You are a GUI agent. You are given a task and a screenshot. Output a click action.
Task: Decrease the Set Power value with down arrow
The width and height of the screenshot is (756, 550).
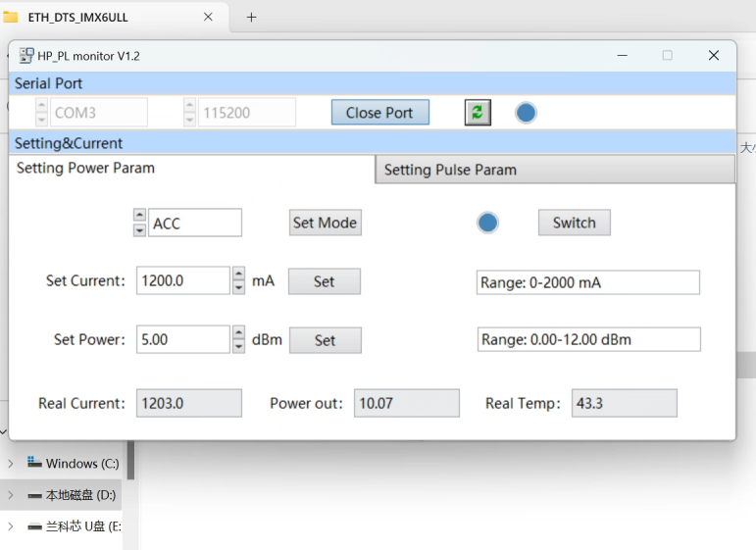[238, 346]
